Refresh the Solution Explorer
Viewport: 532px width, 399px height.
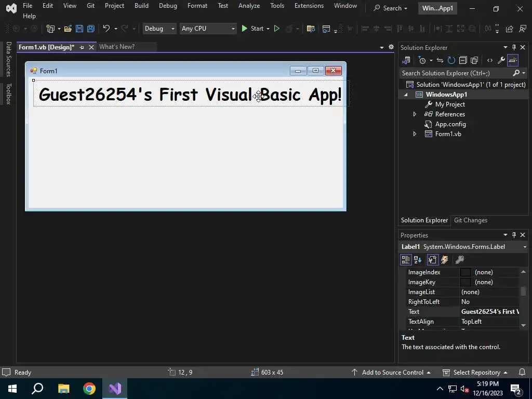pyautogui.click(x=451, y=60)
